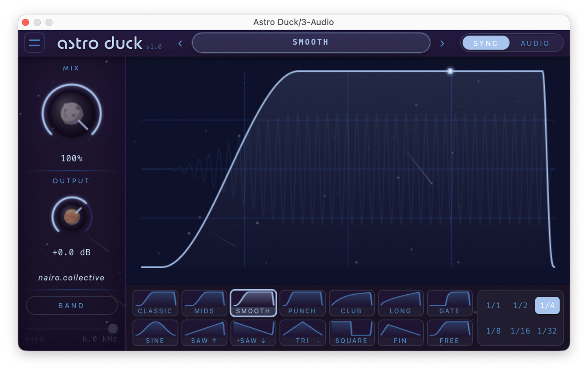The width and height of the screenshot is (588, 372).
Task: Go to next preset arrow
Action: [442, 44]
